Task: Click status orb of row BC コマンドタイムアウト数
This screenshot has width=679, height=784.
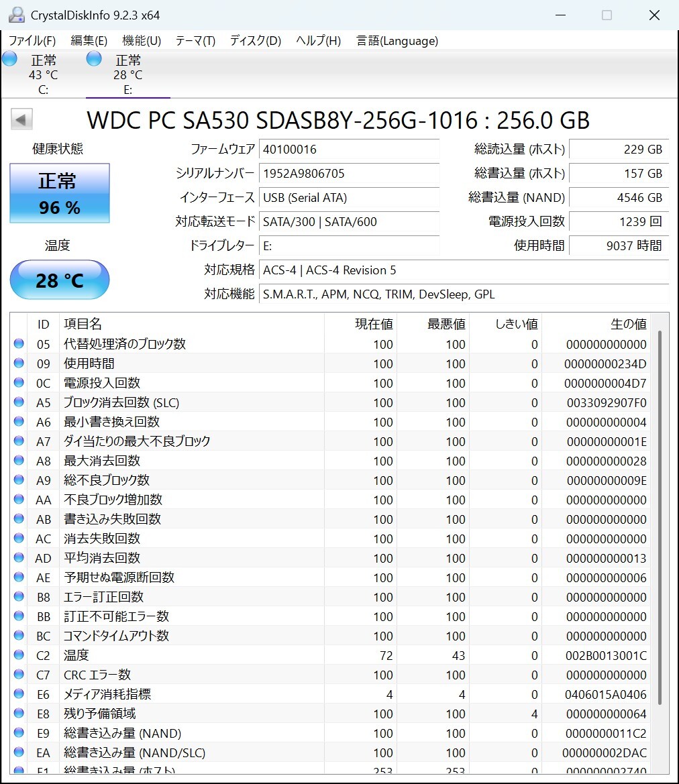Action: [x=19, y=636]
